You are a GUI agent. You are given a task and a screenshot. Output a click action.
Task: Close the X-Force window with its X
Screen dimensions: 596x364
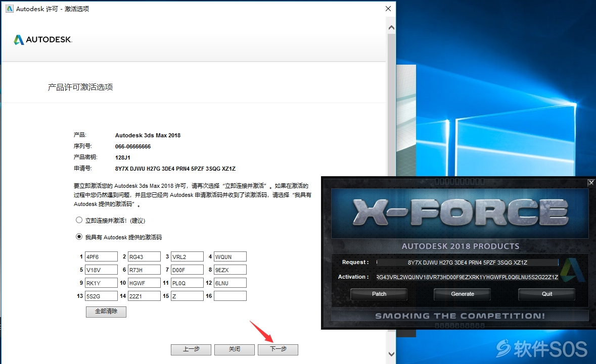[x=591, y=183]
